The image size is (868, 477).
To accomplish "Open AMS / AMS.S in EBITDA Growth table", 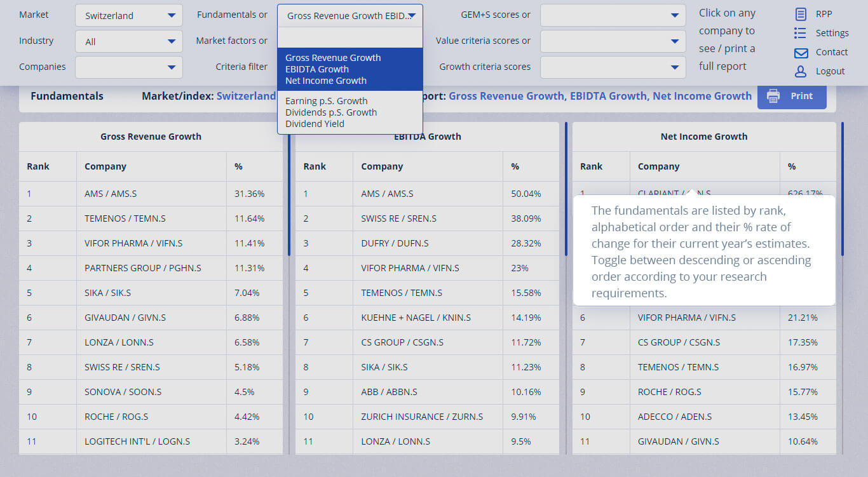I will (x=387, y=194).
